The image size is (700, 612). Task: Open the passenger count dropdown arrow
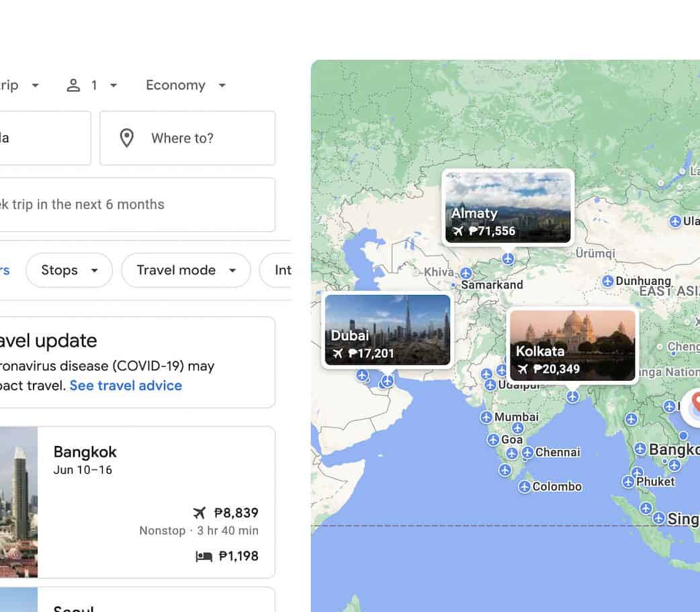click(114, 85)
